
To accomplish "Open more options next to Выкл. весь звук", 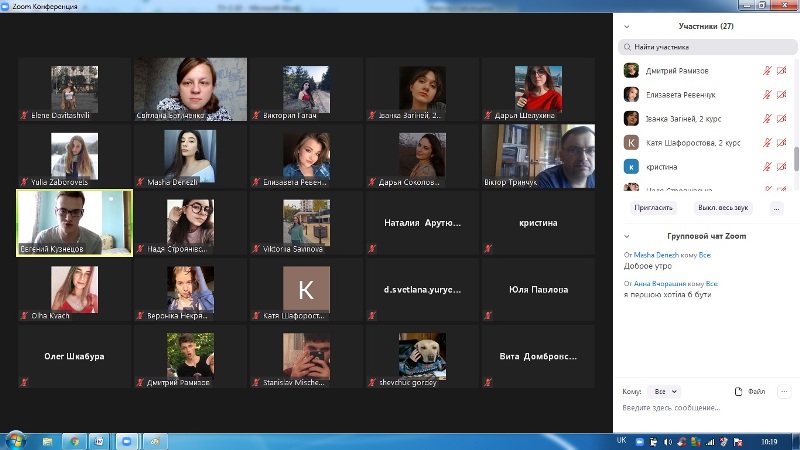I will click(776, 208).
